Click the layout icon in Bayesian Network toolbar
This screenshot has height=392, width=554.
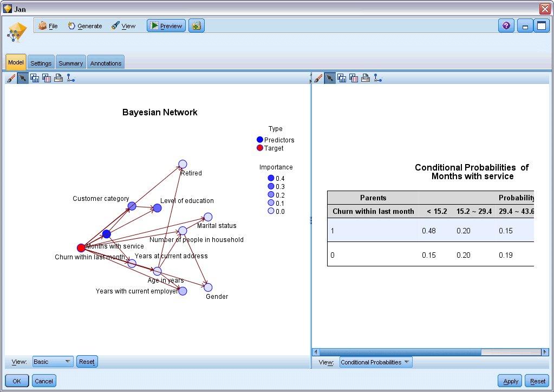pos(70,78)
